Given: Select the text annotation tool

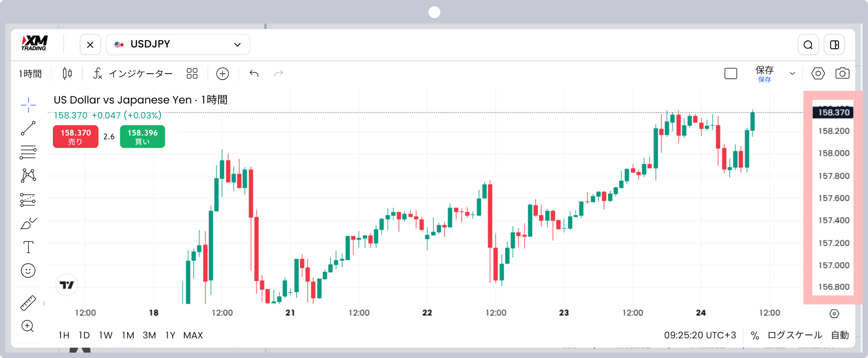Looking at the screenshot, I should 28,247.
